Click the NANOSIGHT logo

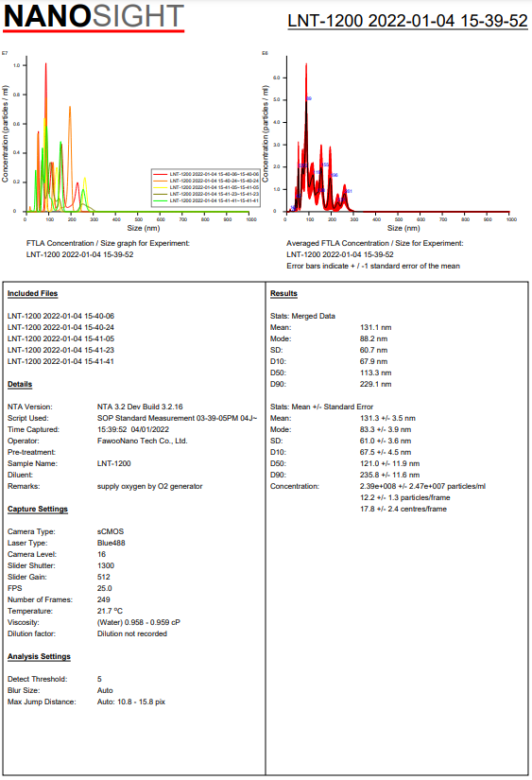(x=94, y=17)
